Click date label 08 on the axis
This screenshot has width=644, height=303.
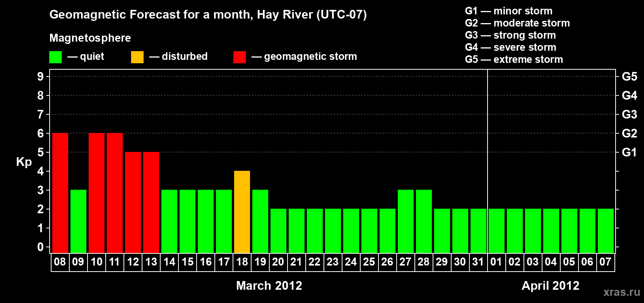pyautogui.click(x=60, y=262)
